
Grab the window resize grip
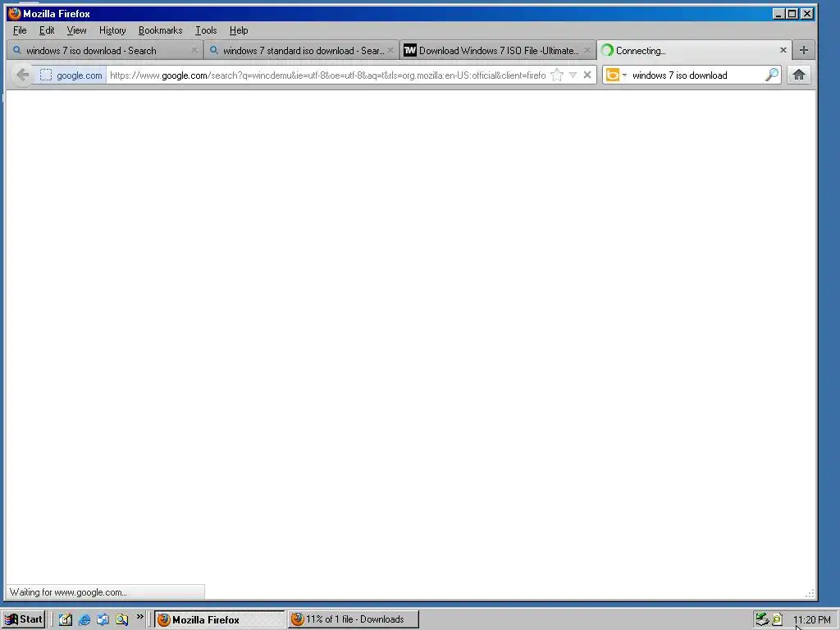pyautogui.click(x=810, y=593)
